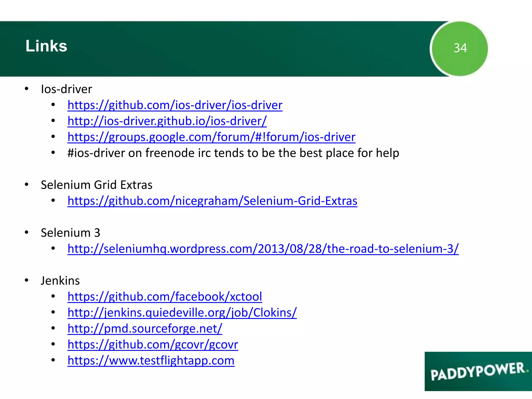The width and height of the screenshot is (532, 399).
Task: Visit the pmd.sourceforge.net link
Action: pos(145,329)
